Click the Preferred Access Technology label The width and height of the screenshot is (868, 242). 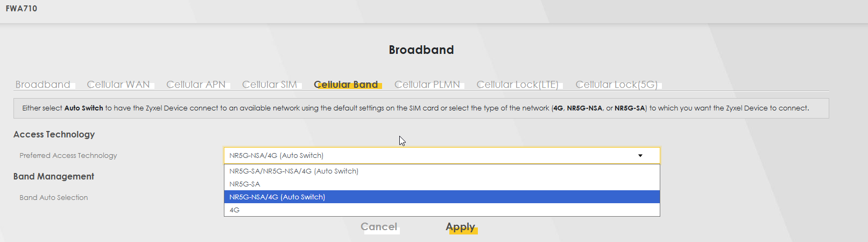coord(68,156)
